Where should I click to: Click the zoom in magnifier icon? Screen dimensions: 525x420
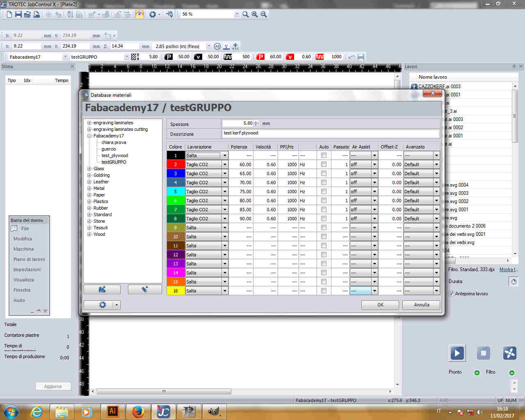click(x=255, y=14)
